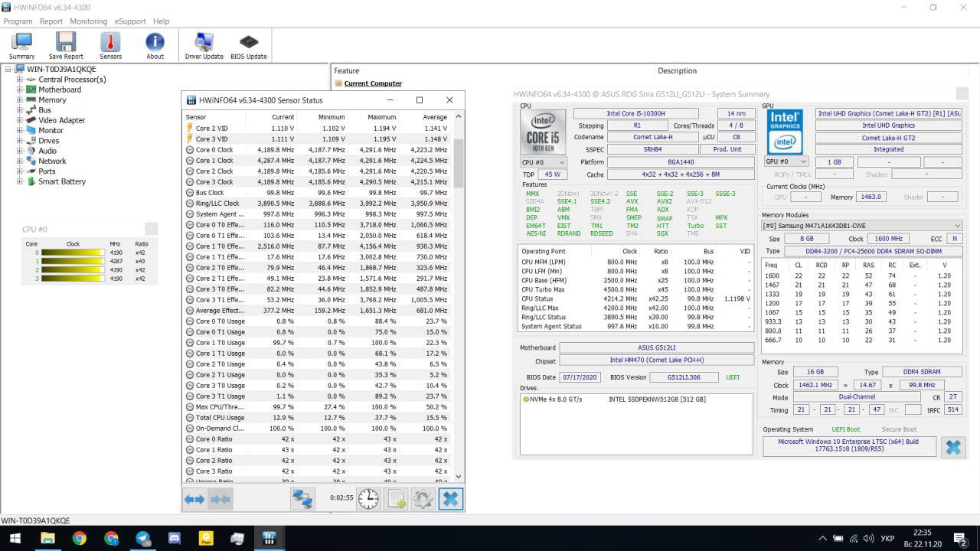The image size is (980, 551).
Task: Click the UKP language indicator in tray
Action: click(x=887, y=539)
